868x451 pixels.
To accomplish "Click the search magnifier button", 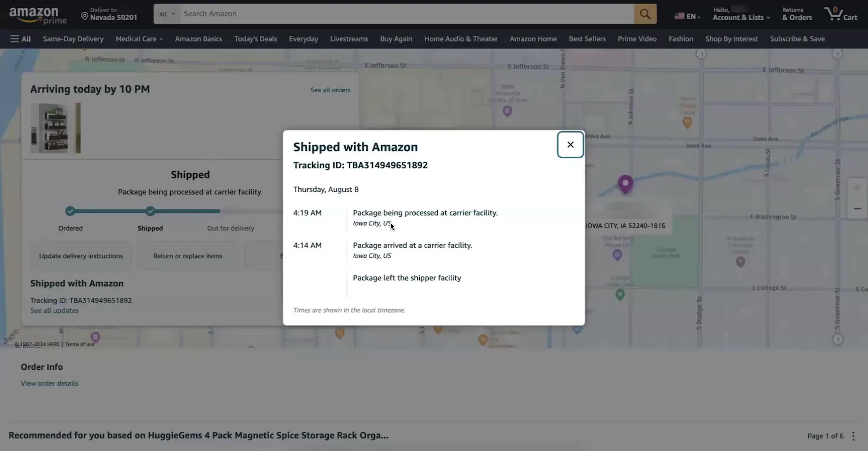I will point(645,14).
